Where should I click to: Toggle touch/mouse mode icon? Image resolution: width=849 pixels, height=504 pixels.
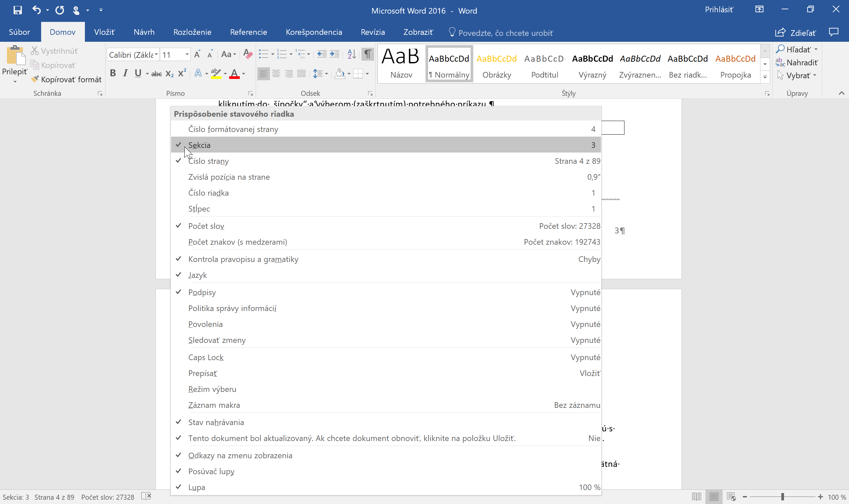[x=76, y=10]
